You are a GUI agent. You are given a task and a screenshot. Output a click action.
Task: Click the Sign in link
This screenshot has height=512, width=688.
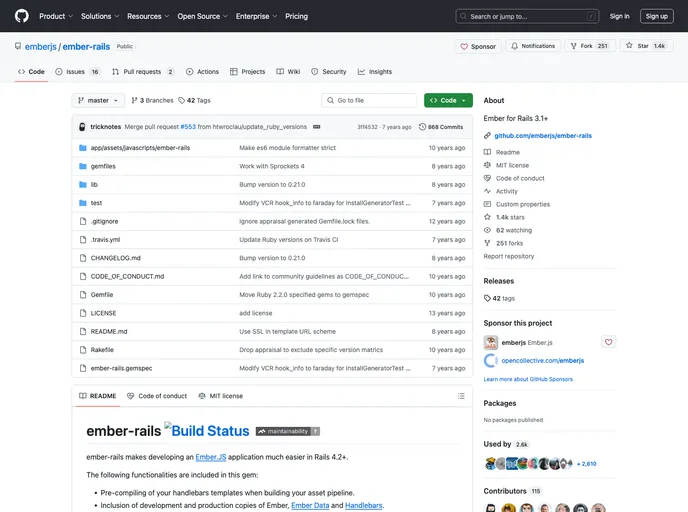(x=619, y=16)
